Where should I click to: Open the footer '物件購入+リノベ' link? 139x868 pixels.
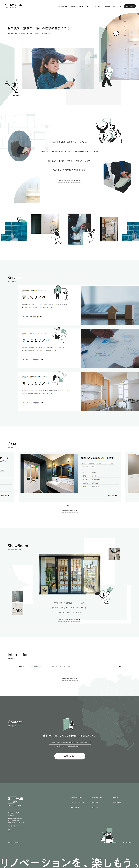coord(97,798)
